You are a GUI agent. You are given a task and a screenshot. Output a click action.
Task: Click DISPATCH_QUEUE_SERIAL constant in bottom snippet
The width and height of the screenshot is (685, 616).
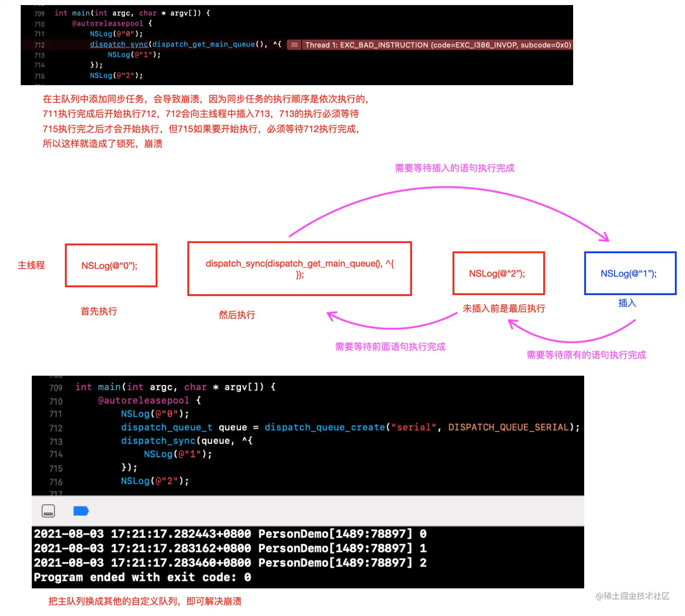pyautogui.click(x=509, y=427)
